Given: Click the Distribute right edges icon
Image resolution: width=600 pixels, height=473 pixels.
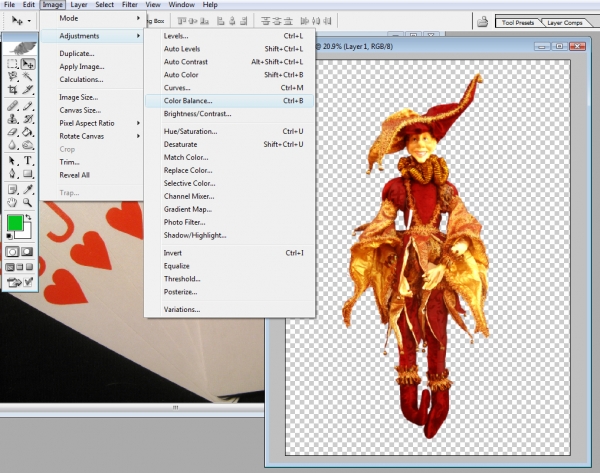Looking at the screenshot, I should pos(327,21).
